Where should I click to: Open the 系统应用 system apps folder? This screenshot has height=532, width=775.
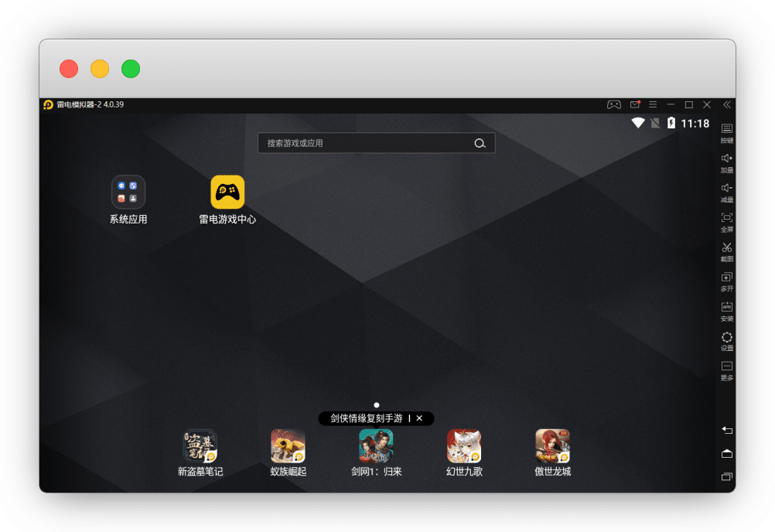[128, 192]
